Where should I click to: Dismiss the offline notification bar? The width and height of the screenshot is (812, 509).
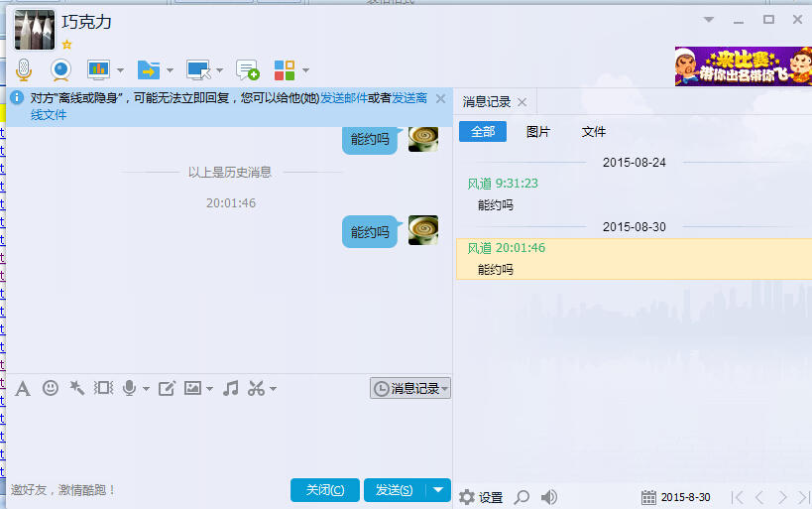[x=440, y=98]
